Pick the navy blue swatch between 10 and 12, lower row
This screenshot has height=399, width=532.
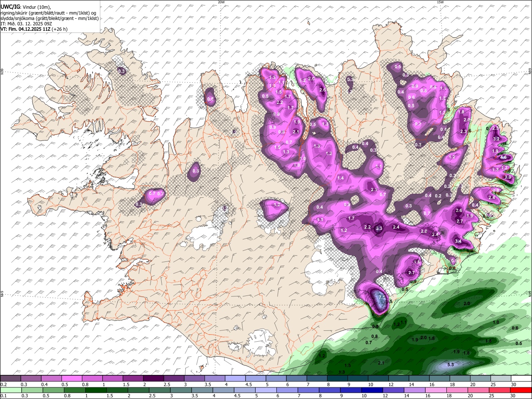click(x=372, y=390)
